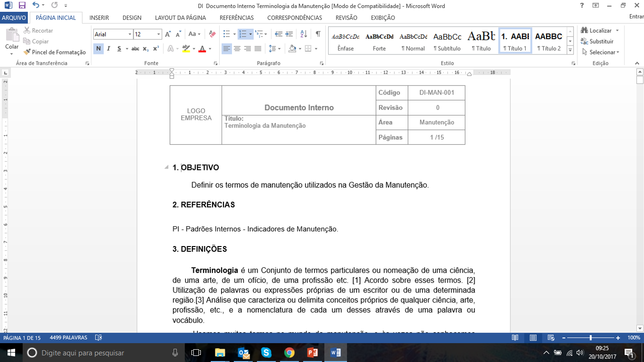The image size is (644, 362).
Task: Switch to REVISÃO tab
Action: 346,18
